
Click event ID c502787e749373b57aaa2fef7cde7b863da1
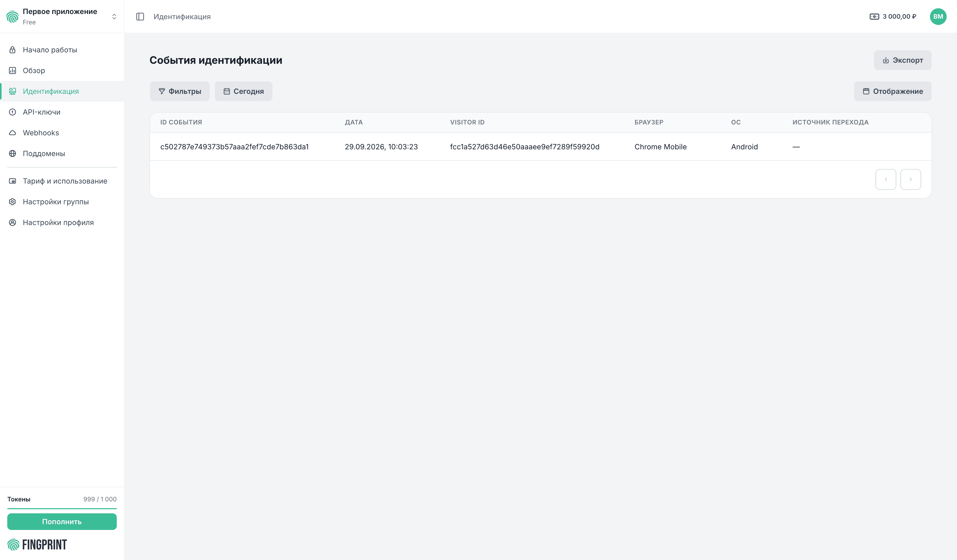point(234,147)
